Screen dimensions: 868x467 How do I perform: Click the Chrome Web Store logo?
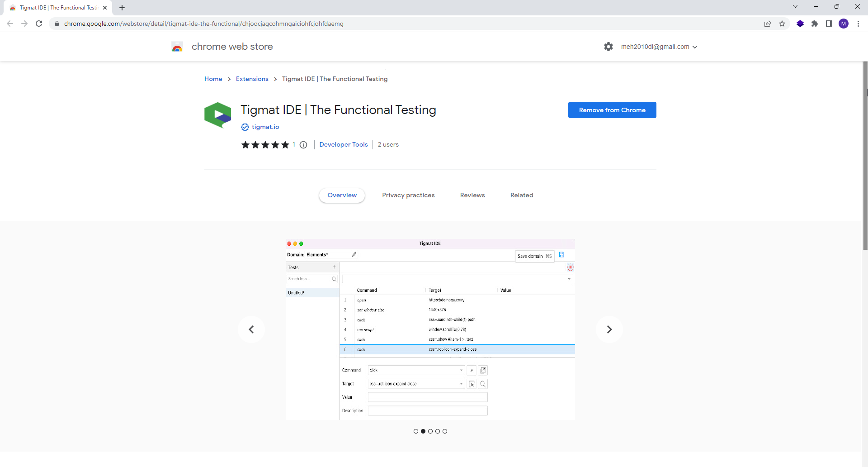[x=177, y=47]
